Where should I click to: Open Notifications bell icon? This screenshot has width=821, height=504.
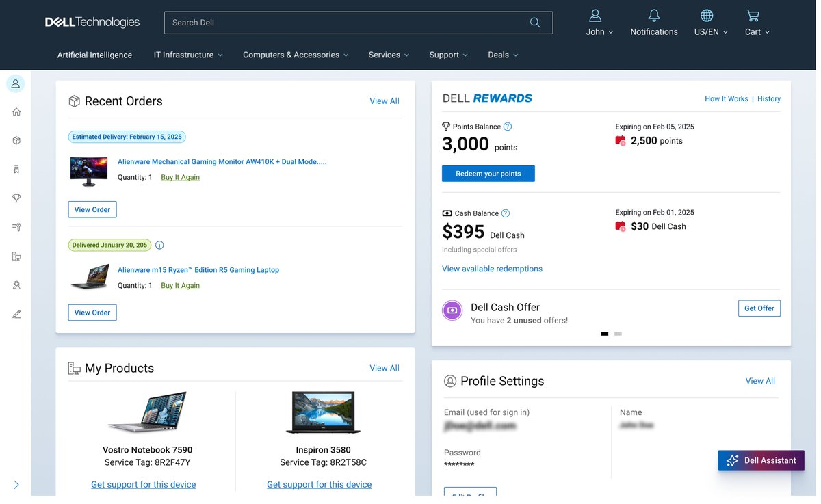(x=654, y=15)
